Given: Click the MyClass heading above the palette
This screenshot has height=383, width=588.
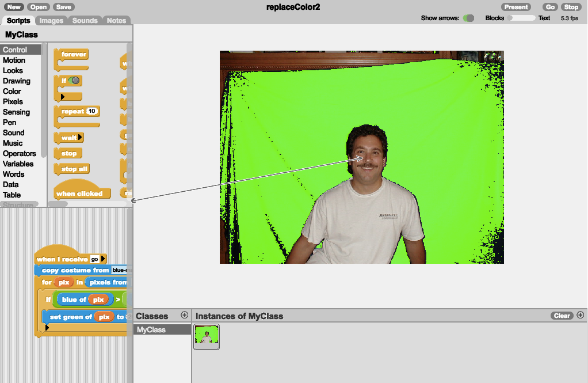Looking at the screenshot, I should coord(21,35).
